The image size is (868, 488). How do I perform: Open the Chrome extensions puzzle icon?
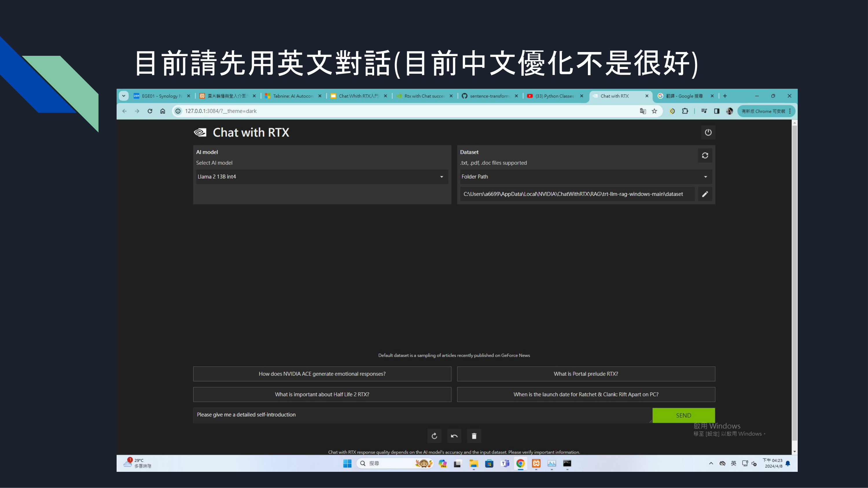pos(685,111)
